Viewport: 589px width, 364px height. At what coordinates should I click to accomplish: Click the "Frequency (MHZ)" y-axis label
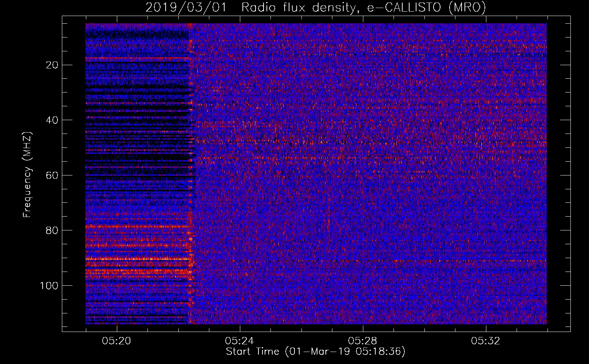pyautogui.click(x=27, y=175)
